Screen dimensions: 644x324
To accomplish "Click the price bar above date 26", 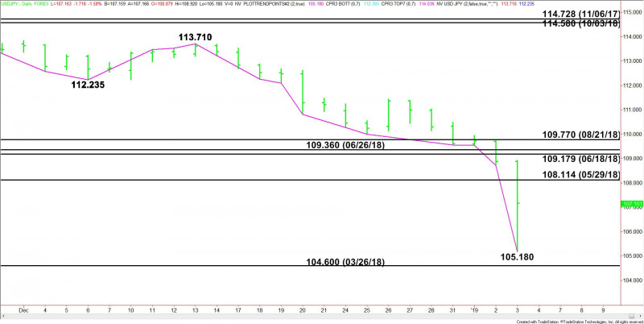I will 388,115.
